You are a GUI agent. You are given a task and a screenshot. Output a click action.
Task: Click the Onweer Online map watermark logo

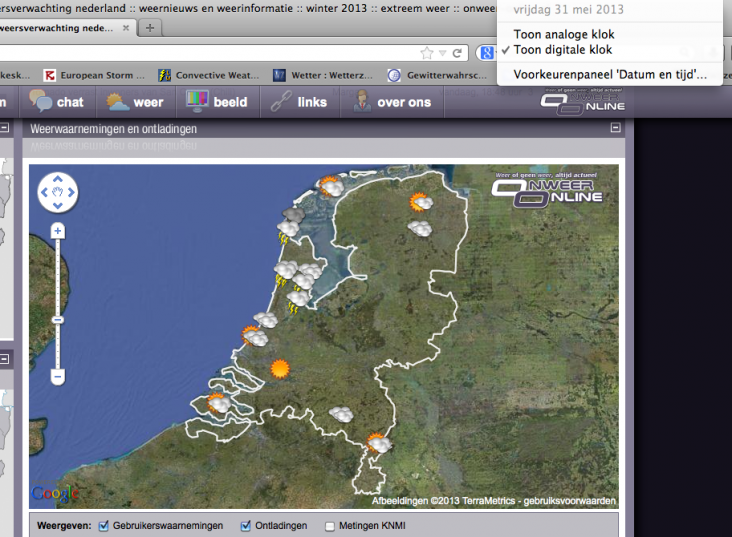(548, 188)
